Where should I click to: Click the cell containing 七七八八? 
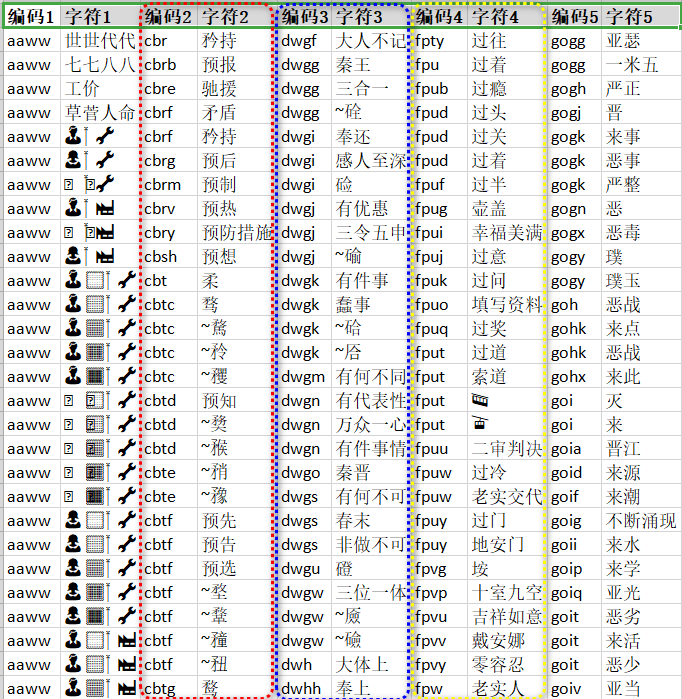(100, 65)
